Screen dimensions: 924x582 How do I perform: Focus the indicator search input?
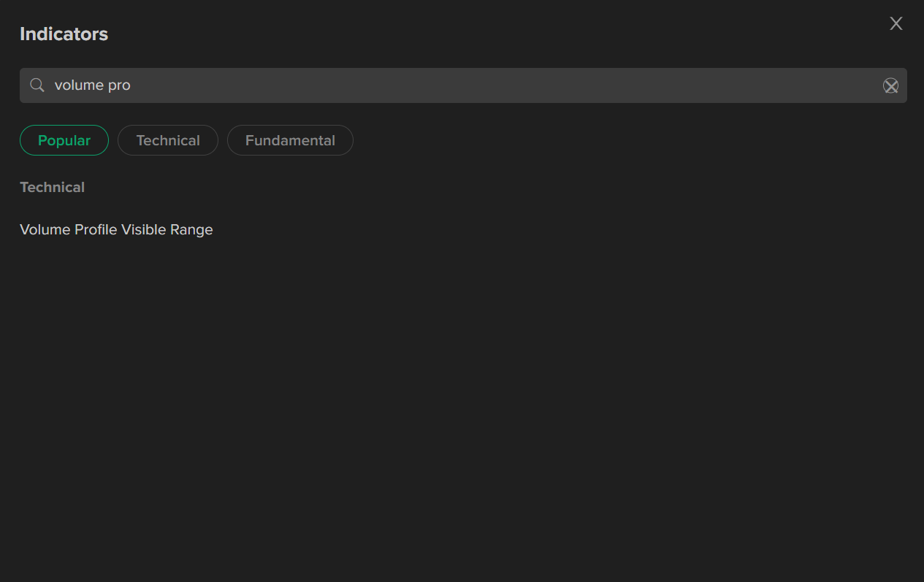pos(463,85)
